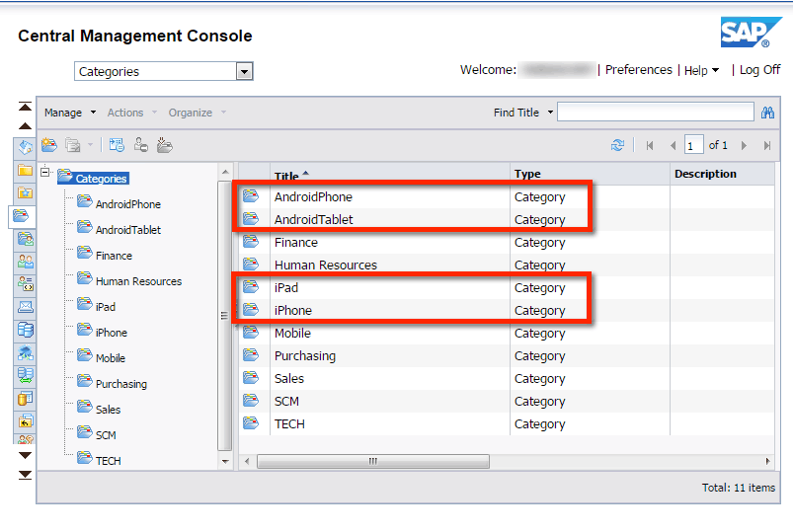Click the binoculars search icon
Viewport: 794px width, 532px height.
[767, 113]
